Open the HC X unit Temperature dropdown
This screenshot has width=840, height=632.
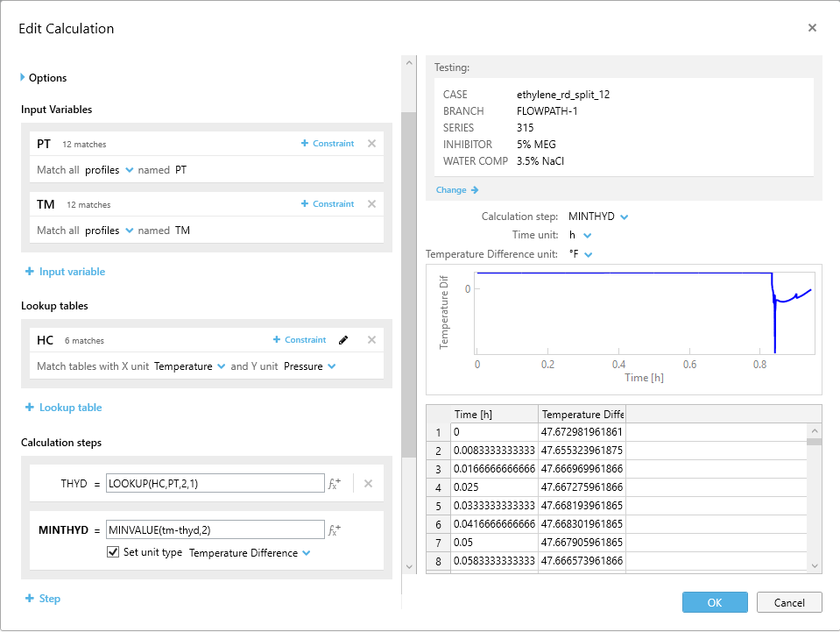click(x=190, y=366)
